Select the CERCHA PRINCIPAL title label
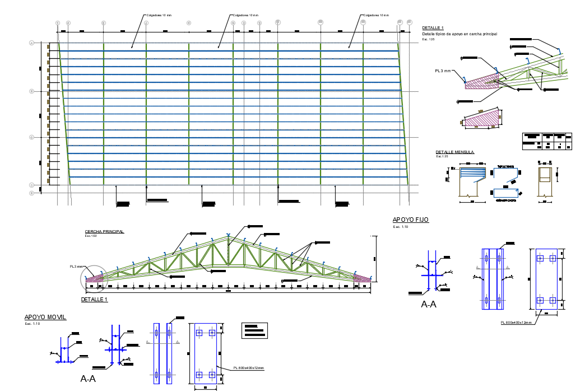Image resolution: width=585 pixels, height=392 pixels. 104,231
